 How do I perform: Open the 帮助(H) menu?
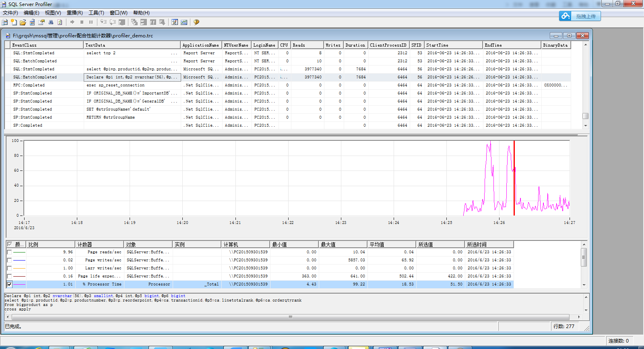[141, 13]
